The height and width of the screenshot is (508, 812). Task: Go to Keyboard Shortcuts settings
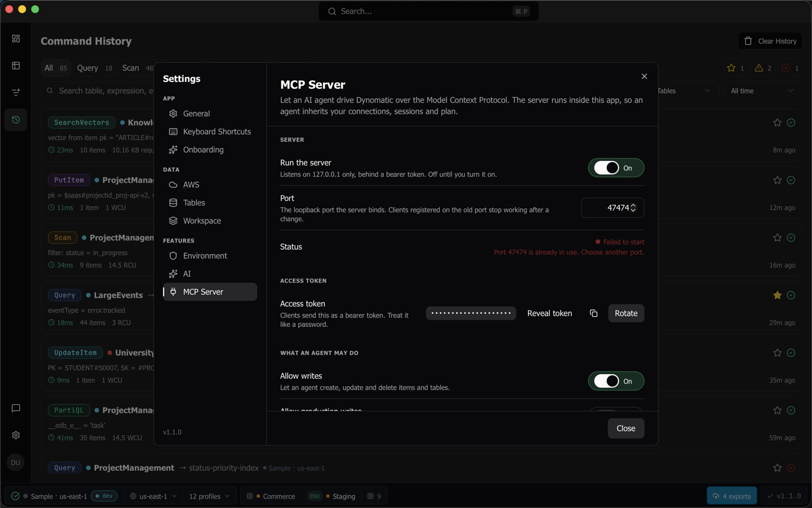[x=210, y=132]
